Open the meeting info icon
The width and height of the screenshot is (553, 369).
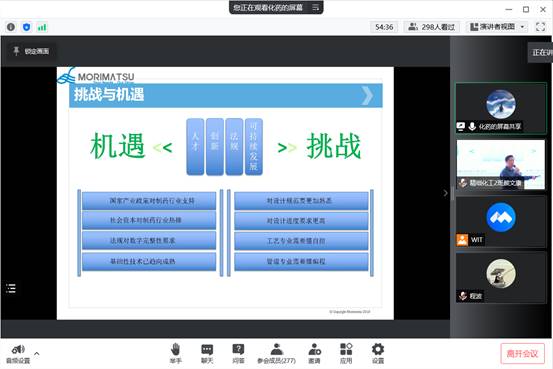coord(11,27)
